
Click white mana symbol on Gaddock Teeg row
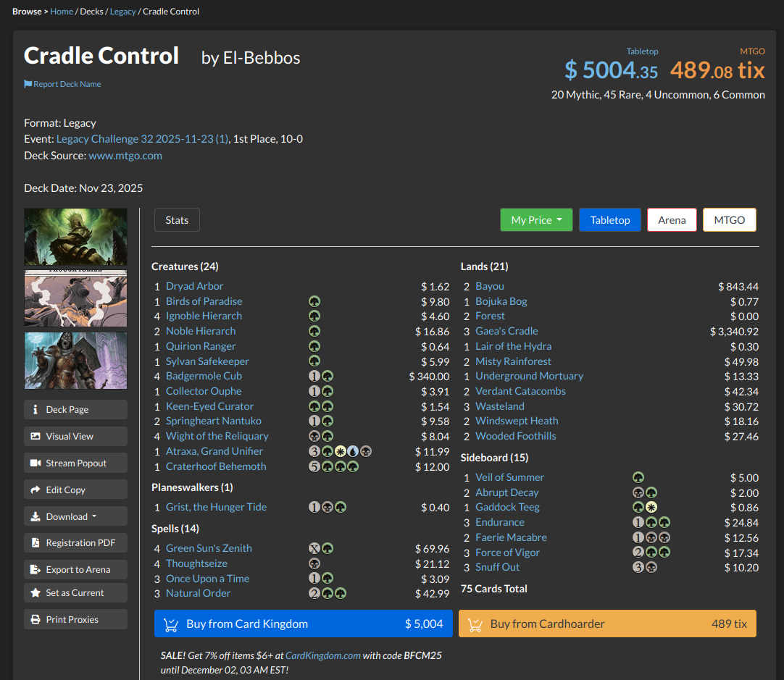[x=651, y=508]
